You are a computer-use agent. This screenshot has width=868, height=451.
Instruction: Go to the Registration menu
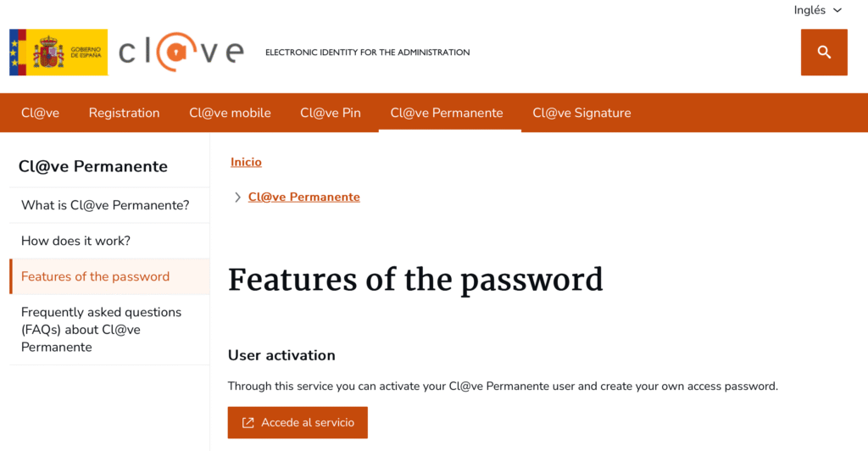(124, 113)
